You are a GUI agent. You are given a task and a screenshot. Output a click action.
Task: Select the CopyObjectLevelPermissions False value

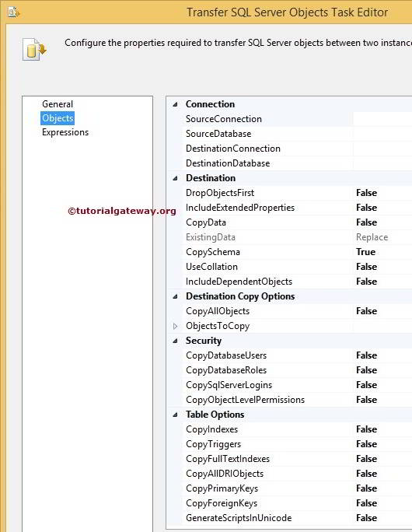367,400
